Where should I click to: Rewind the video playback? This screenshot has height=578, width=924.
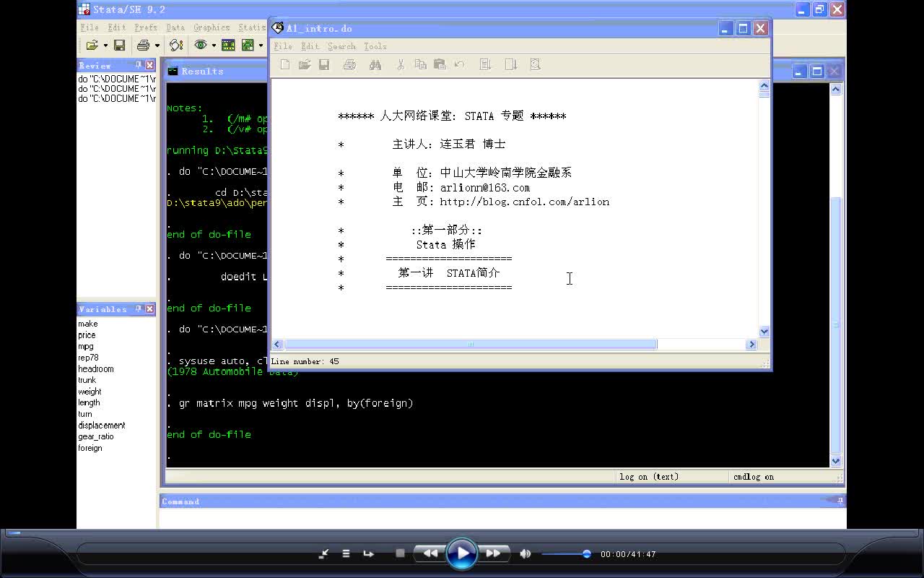(430, 553)
